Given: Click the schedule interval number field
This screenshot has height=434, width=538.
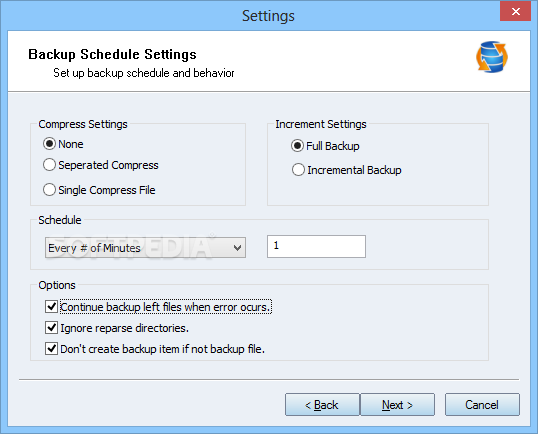Looking at the screenshot, I should click(316, 246).
